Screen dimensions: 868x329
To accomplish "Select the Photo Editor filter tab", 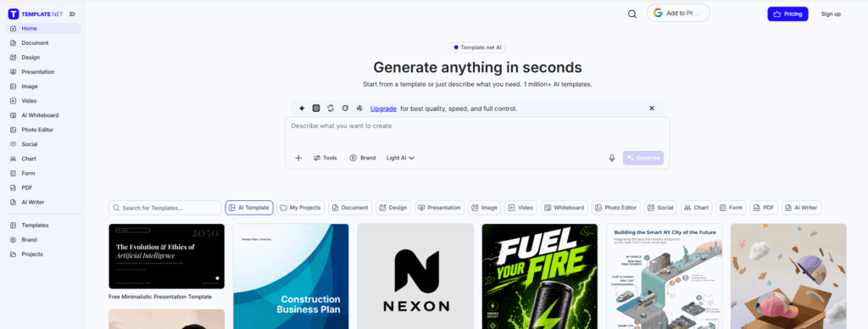I will pos(616,208).
